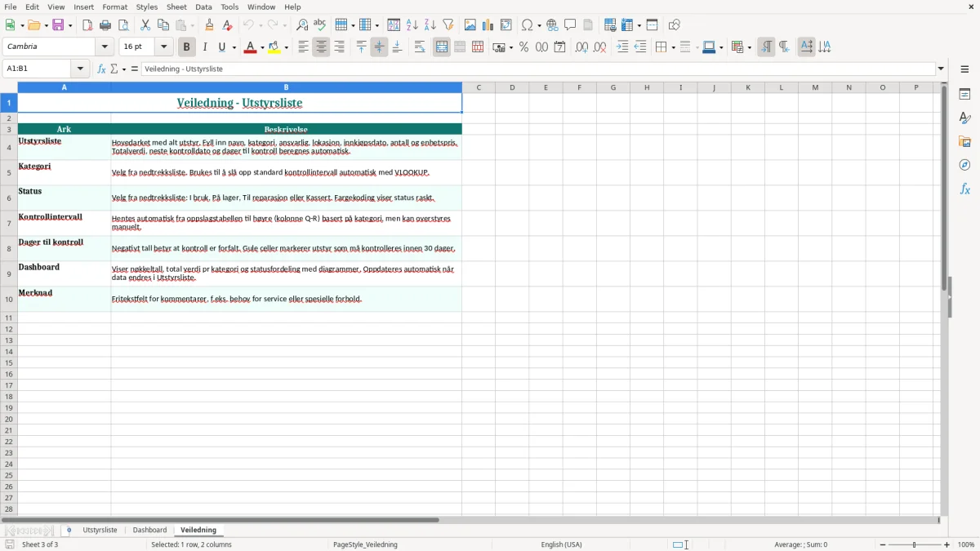Export directly as PDF
The image size is (980, 551).
tap(87, 25)
